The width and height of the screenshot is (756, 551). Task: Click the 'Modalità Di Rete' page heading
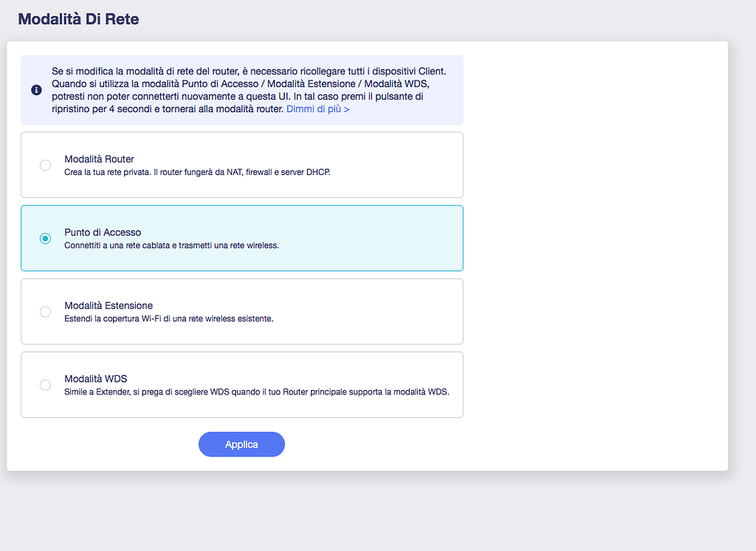pyautogui.click(x=78, y=19)
